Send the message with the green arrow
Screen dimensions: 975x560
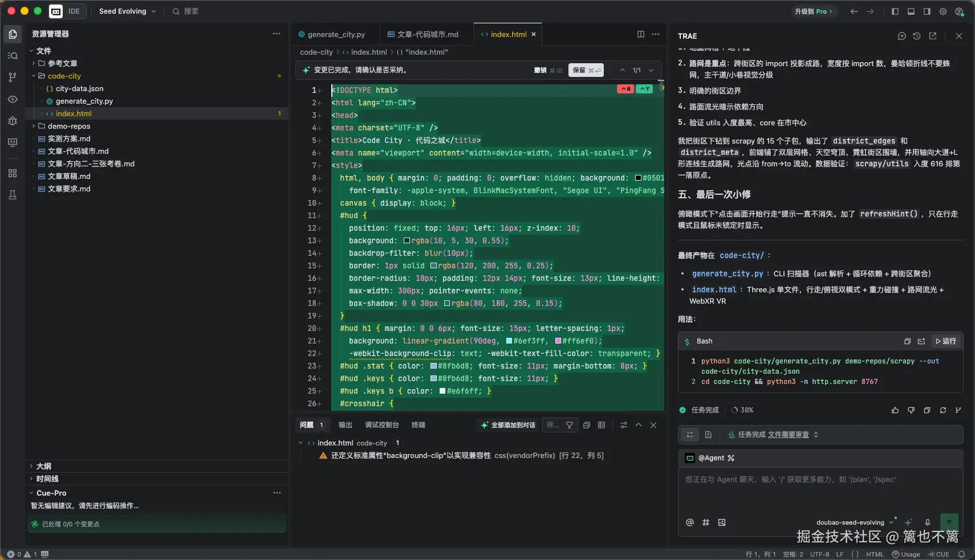tap(949, 522)
